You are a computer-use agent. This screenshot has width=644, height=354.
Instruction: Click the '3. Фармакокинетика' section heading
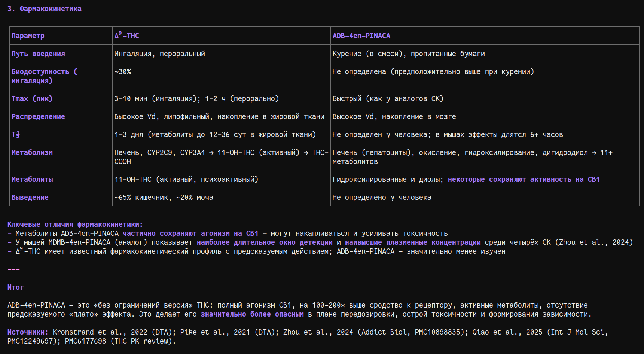44,9
